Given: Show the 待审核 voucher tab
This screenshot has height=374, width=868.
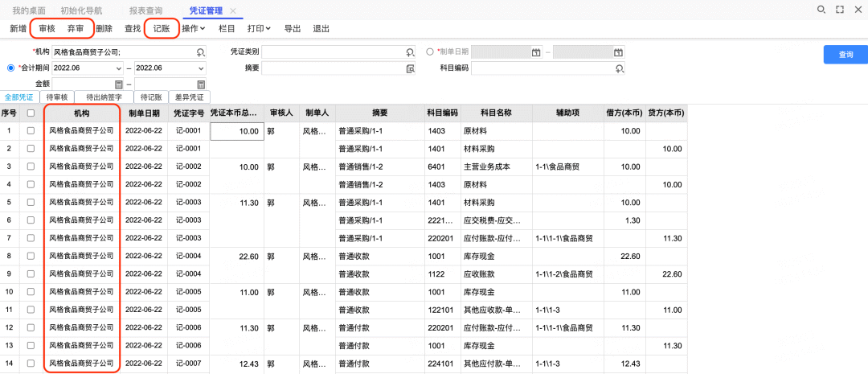Looking at the screenshot, I should [x=57, y=97].
